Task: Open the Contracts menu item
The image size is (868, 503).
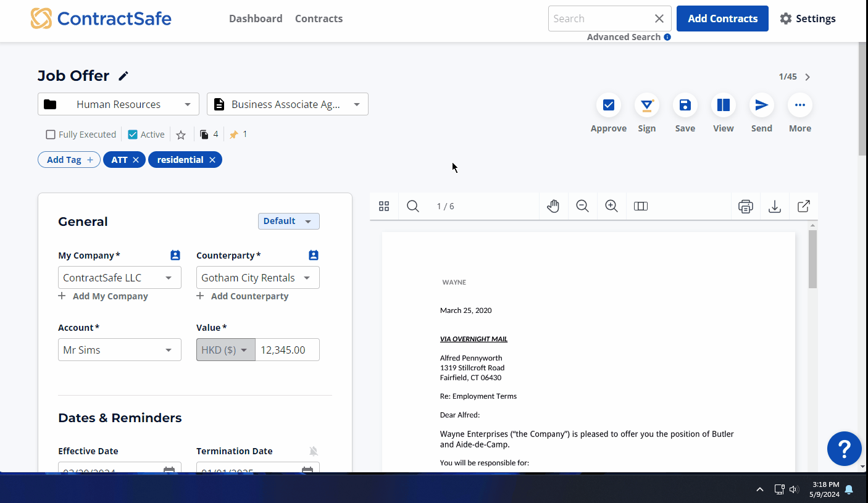Action: pos(319,19)
